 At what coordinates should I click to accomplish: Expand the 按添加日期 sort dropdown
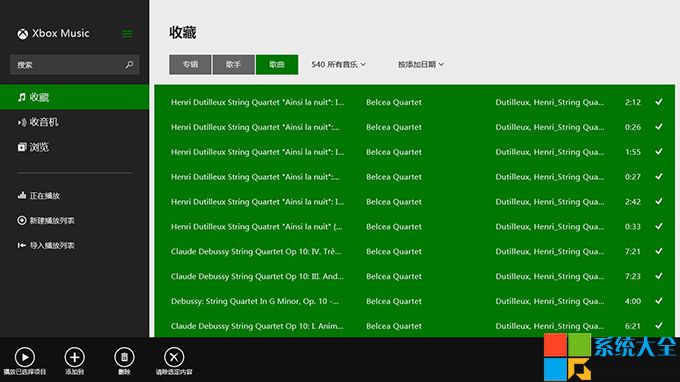point(421,65)
